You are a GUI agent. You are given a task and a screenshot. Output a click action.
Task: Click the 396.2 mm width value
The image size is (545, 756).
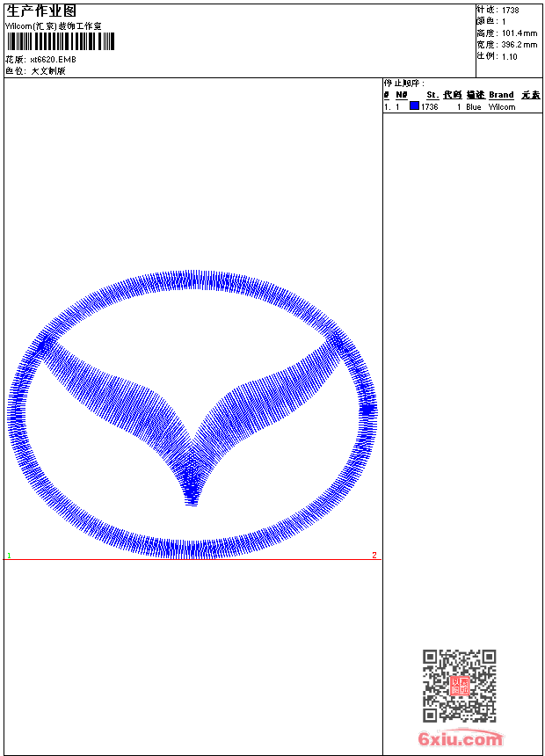click(520, 45)
